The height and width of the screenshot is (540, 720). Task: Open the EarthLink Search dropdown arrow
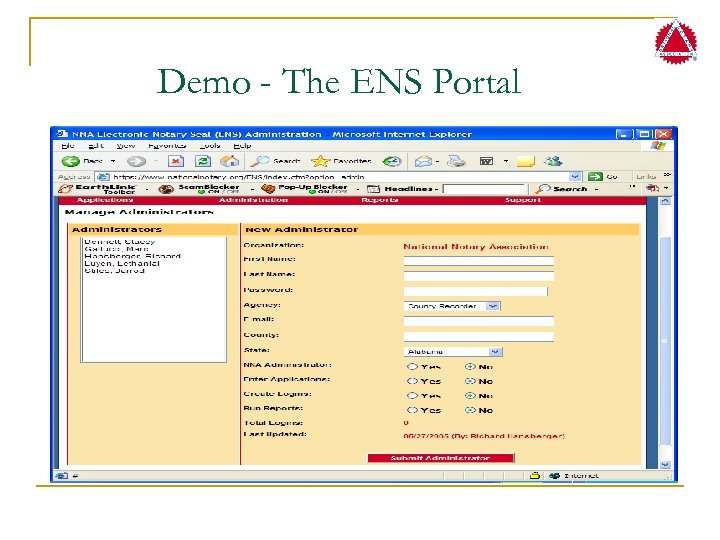click(x=596, y=189)
